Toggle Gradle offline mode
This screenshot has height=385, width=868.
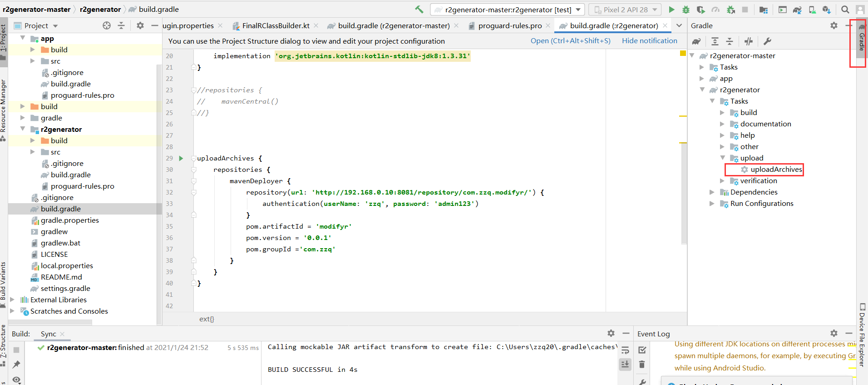(749, 41)
